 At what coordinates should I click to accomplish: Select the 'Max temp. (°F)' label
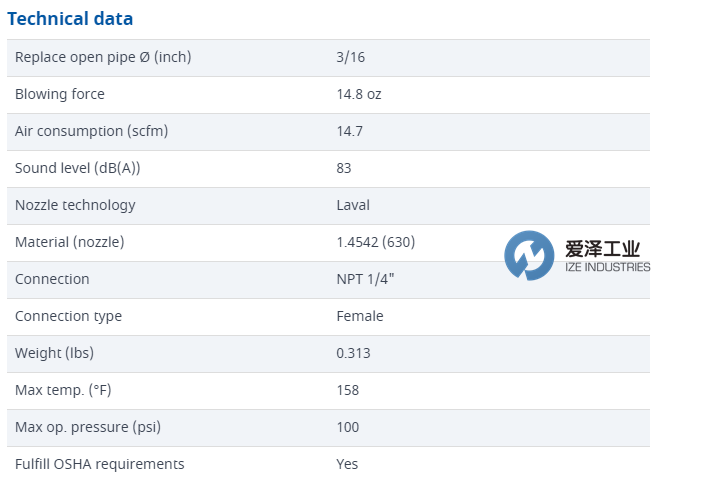63,390
